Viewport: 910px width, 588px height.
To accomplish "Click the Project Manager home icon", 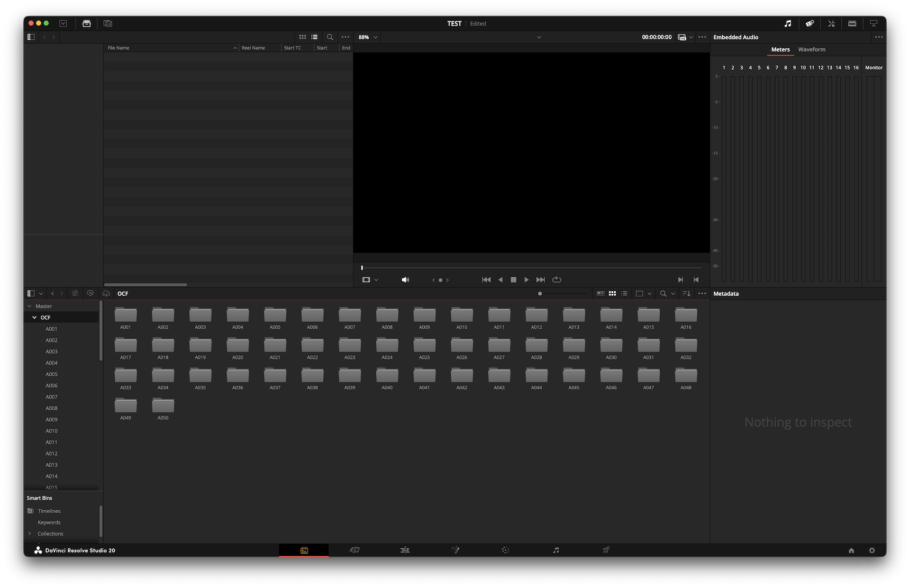I will click(851, 551).
